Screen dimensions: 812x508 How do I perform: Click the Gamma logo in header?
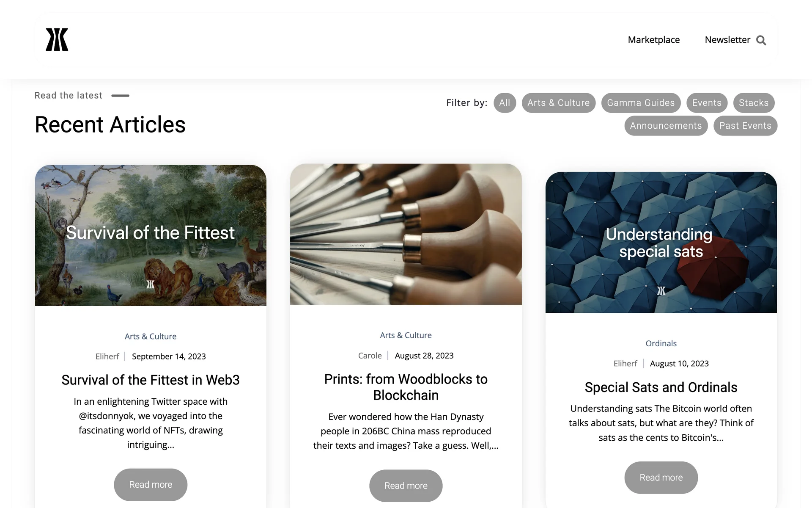[57, 40]
